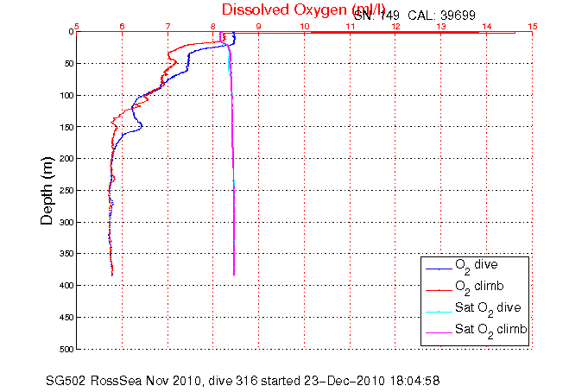The height and width of the screenshot is (392, 588).
Task: Click the blue line sample for O2 dive
Action: coord(439,269)
